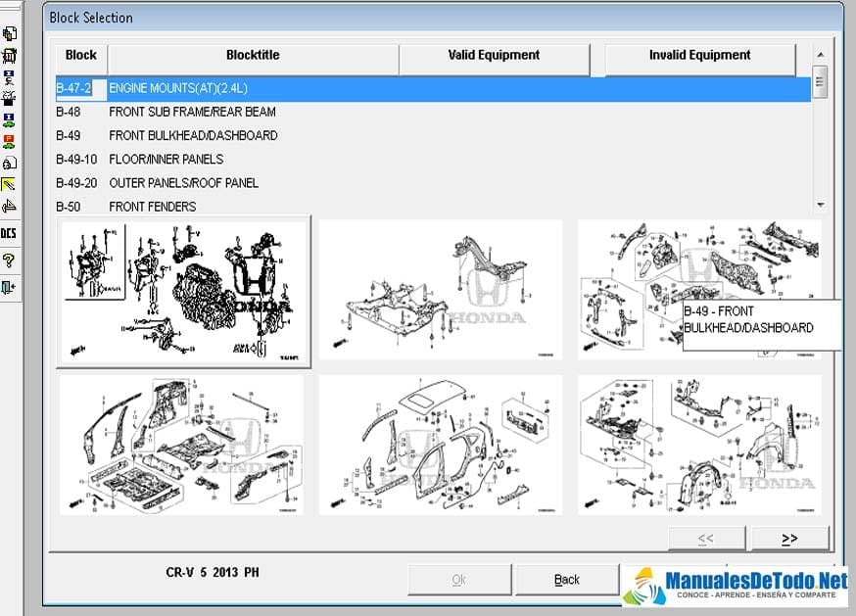The height and width of the screenshot is (616, 856).
Task: Click scroll down arrow of block list
Action: [x=821, y=205]
